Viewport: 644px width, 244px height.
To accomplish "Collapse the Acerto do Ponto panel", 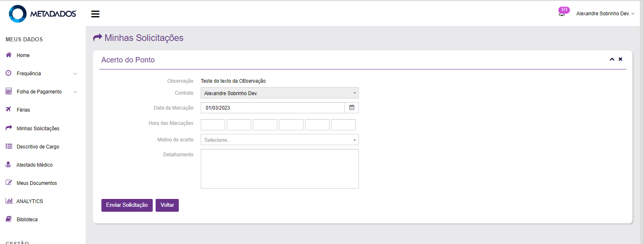I will pyautogui.click(x=612, y=60).
